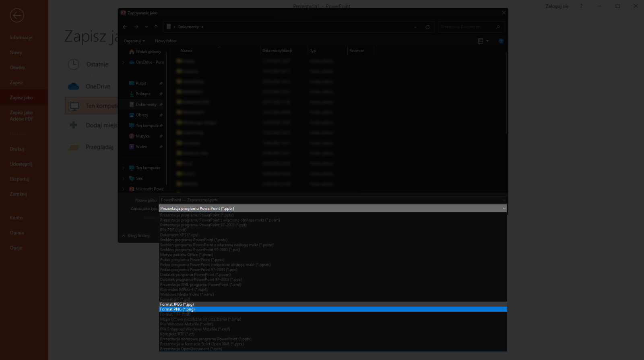Image resolution: width=644 pixels, height=360 pixels.
Task: Expand the OneDrive tree node
Action: click(x=124, y=62)
